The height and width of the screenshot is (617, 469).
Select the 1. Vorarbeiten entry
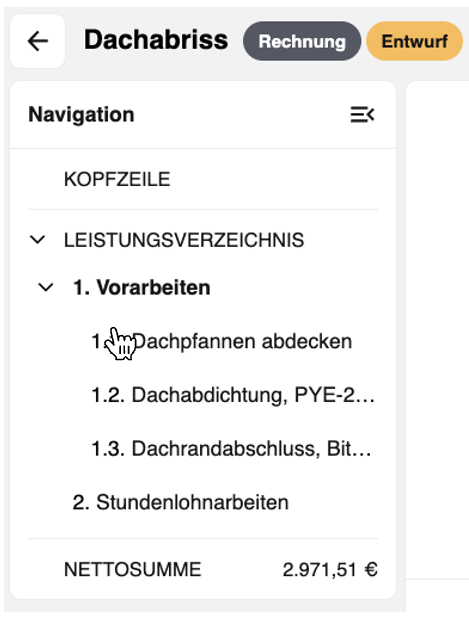click(x=142, y=287)
